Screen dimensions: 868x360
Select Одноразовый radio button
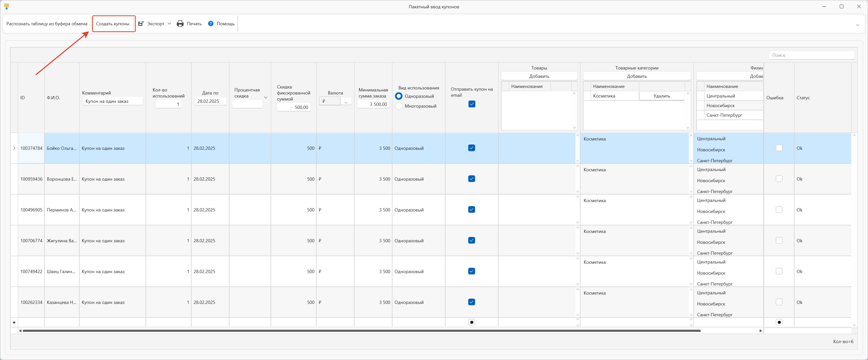point(398,96)
